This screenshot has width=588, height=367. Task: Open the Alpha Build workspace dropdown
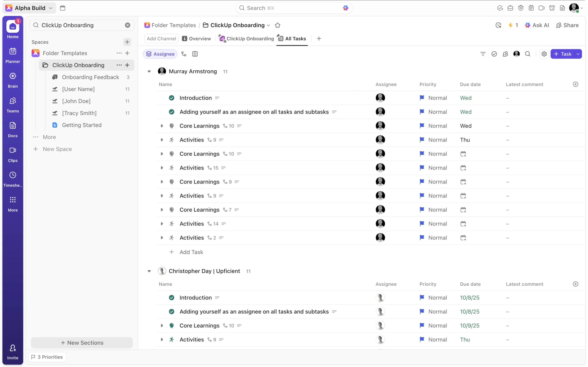[29, 8]
